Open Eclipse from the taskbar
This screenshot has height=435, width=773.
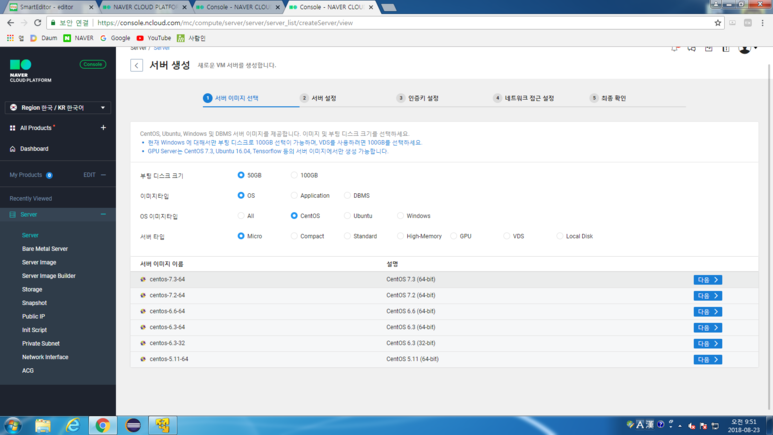133,425
